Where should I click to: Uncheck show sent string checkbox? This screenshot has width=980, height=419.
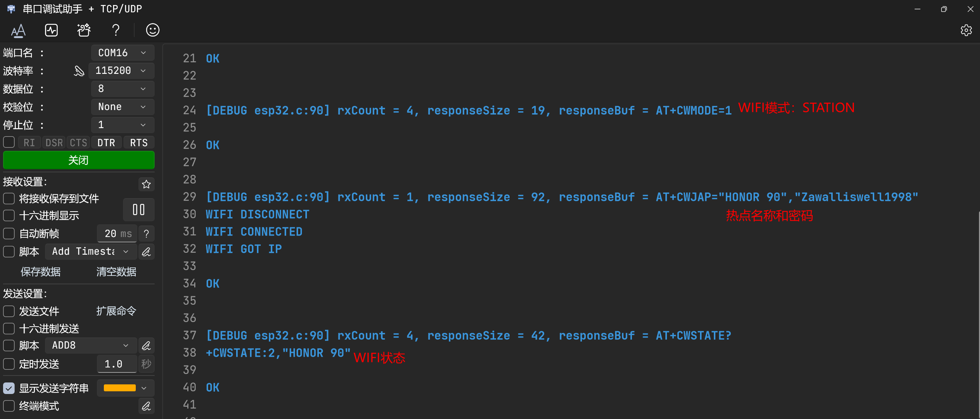(9, 388)
